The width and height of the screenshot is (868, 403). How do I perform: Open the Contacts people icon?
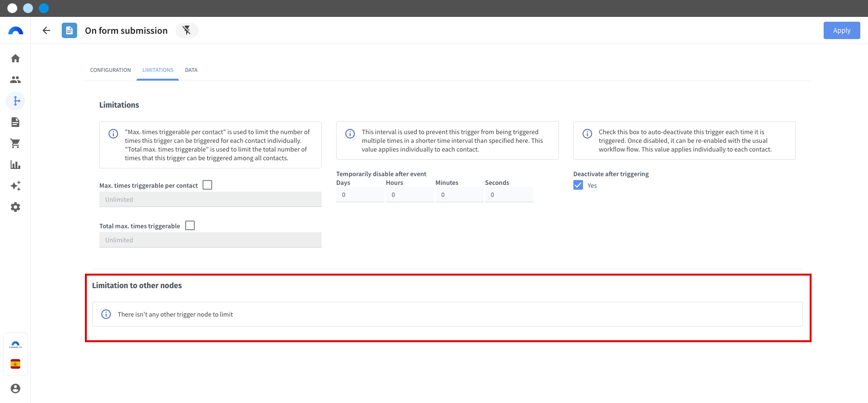click(x=15, y=80)
